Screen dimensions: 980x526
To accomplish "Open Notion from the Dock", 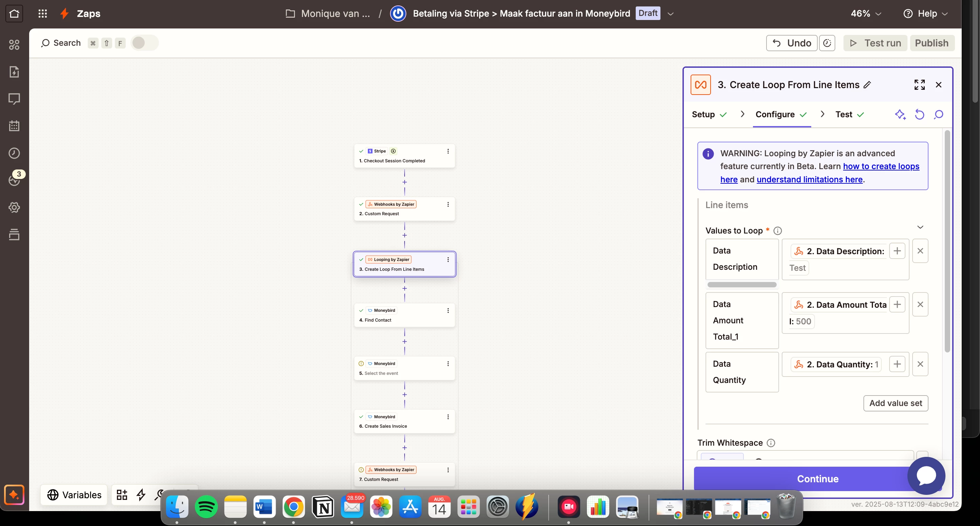I will pos(323,507).
